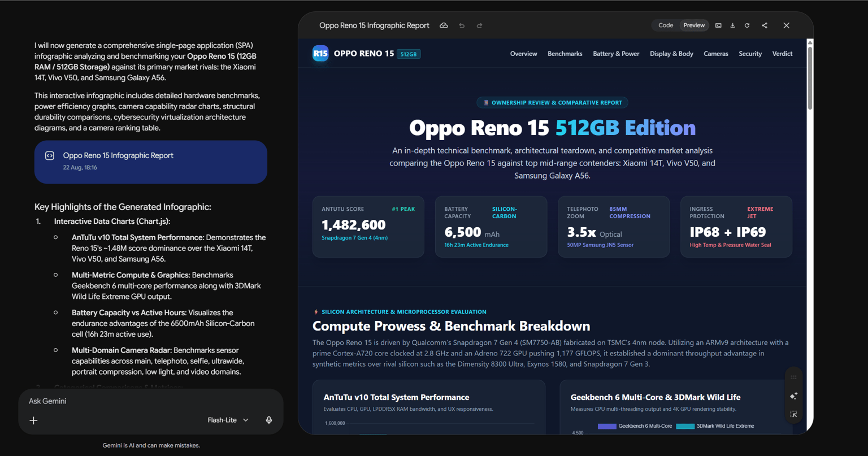Use the select-region arrow tool
This screenshot has height=456, width=868.
tap(793, 414)
